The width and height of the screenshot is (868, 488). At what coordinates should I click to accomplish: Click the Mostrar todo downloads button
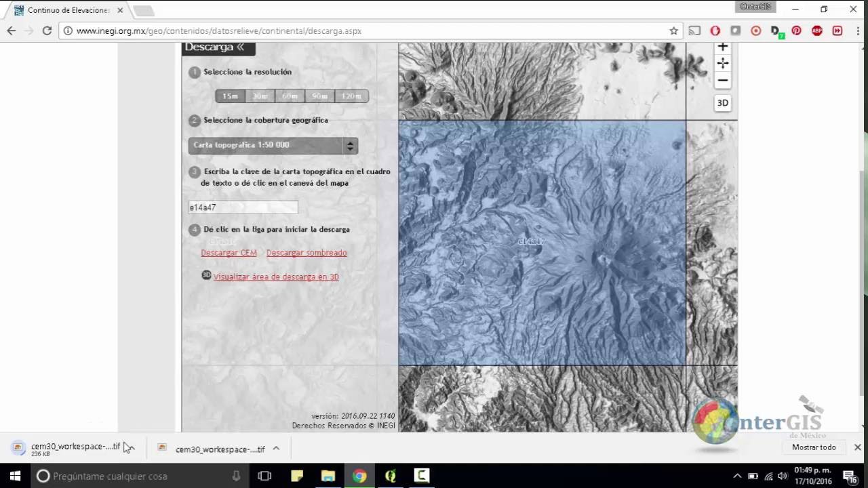pyautogui.click(x=814, y=447)
